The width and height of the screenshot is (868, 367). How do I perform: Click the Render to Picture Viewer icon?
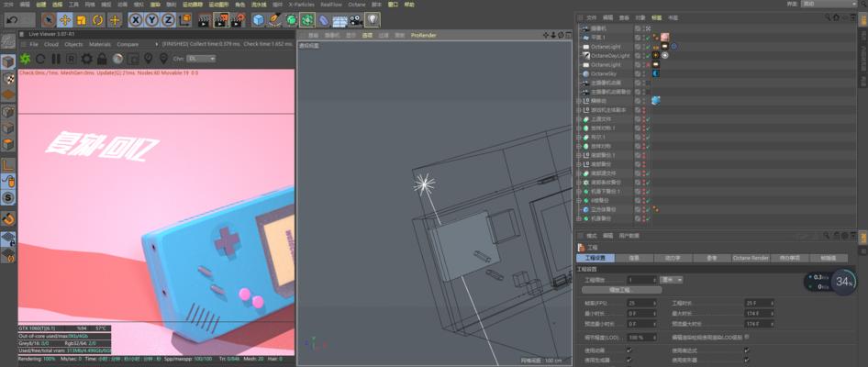[x=221, y=20]
